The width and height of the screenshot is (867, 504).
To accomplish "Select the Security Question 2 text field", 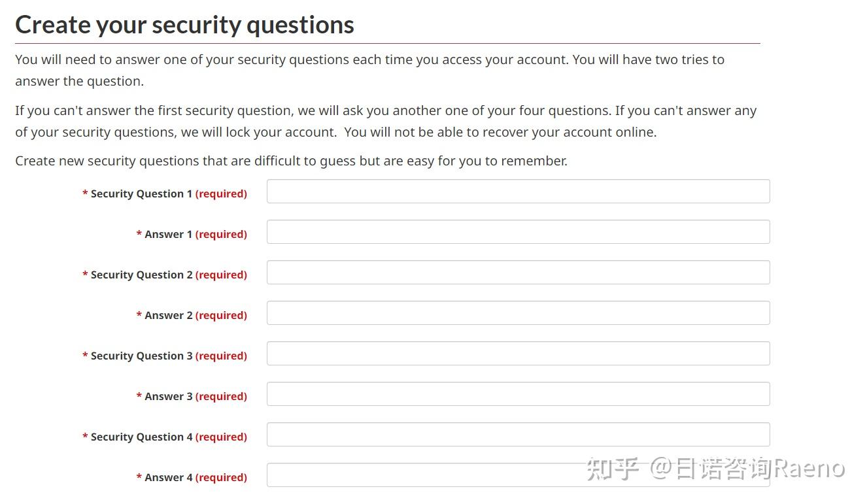I will click(518, 273).
